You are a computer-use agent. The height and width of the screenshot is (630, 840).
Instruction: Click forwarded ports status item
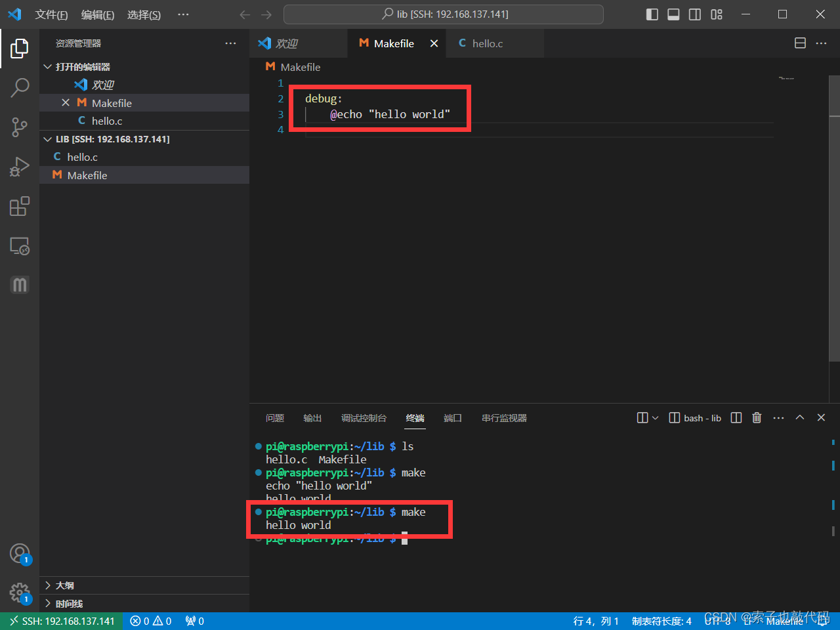(194, 621)
